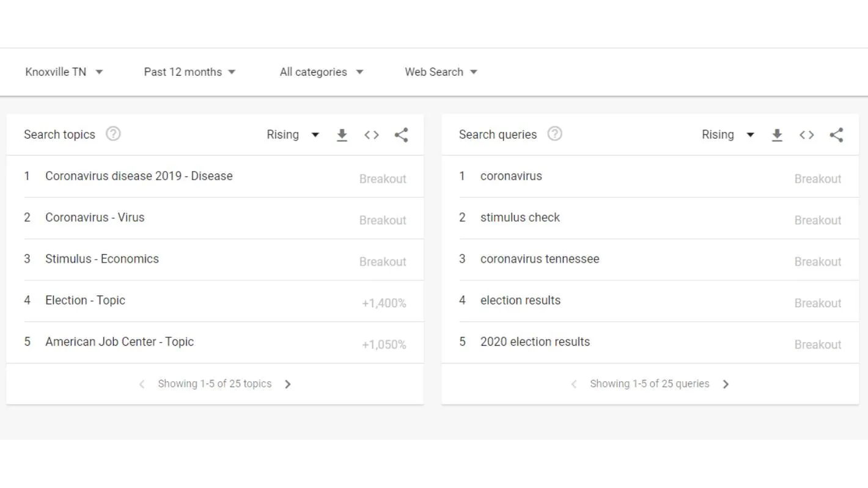Viewport: 868px width, 488px height.
Task: Open the Stimulus - Economics topic
Action: pyautogui.click(x=101, y=259)
